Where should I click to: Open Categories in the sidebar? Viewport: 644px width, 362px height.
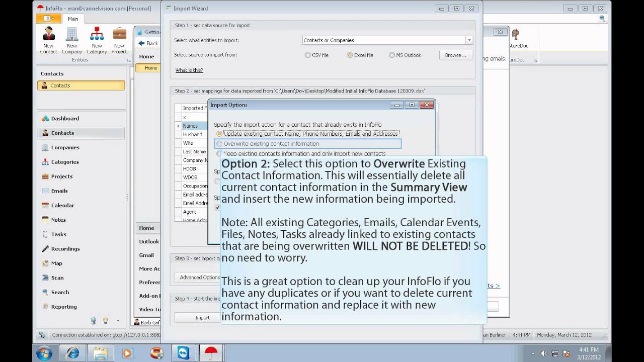pyautogui.click(x=65, y=162)
